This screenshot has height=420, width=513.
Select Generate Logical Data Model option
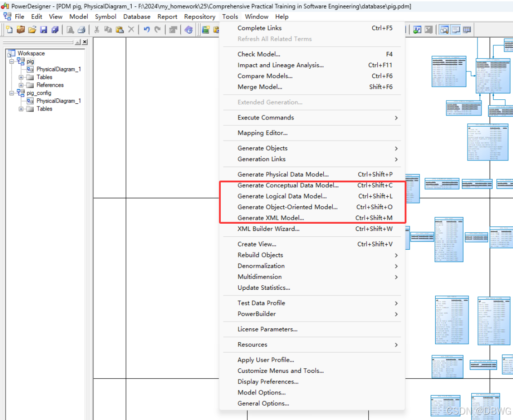[312, 196]
